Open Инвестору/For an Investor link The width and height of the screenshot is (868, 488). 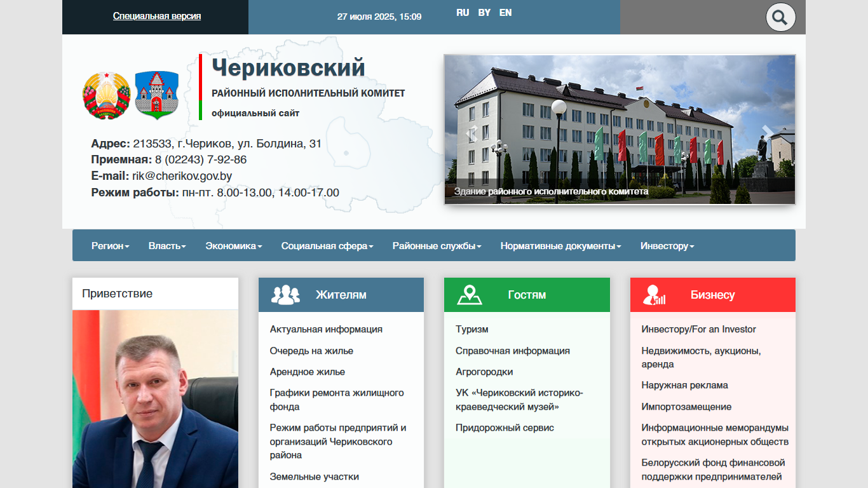pyautogui.click(x=699, y=329)
